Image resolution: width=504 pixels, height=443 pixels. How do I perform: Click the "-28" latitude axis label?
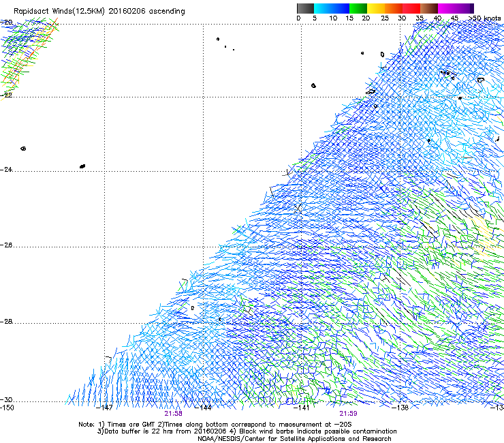tap(6, 322)
